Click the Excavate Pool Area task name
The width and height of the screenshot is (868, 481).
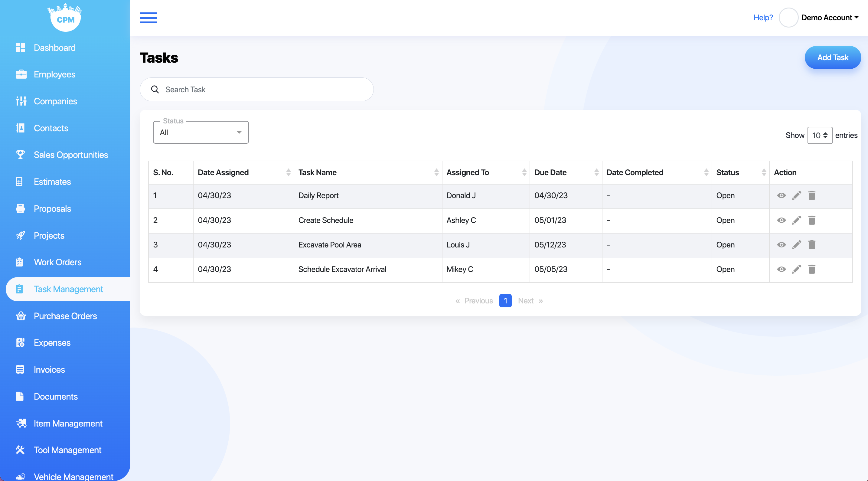tap(330, 245)
